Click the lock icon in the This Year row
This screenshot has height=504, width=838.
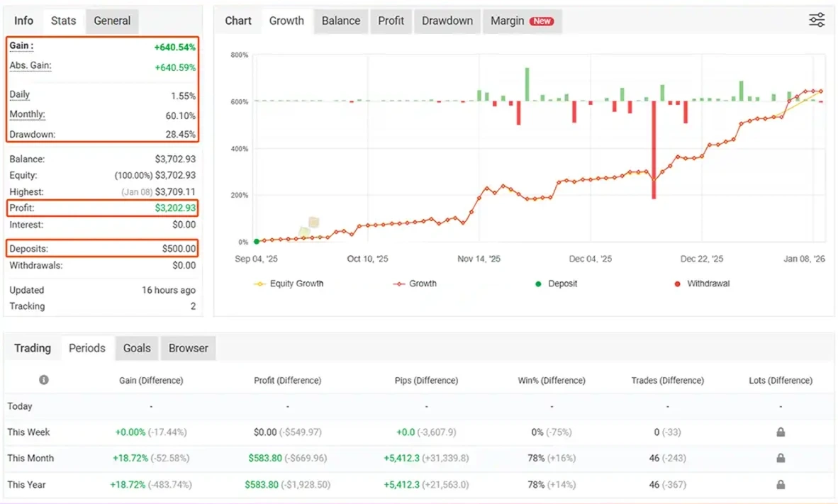780,485
